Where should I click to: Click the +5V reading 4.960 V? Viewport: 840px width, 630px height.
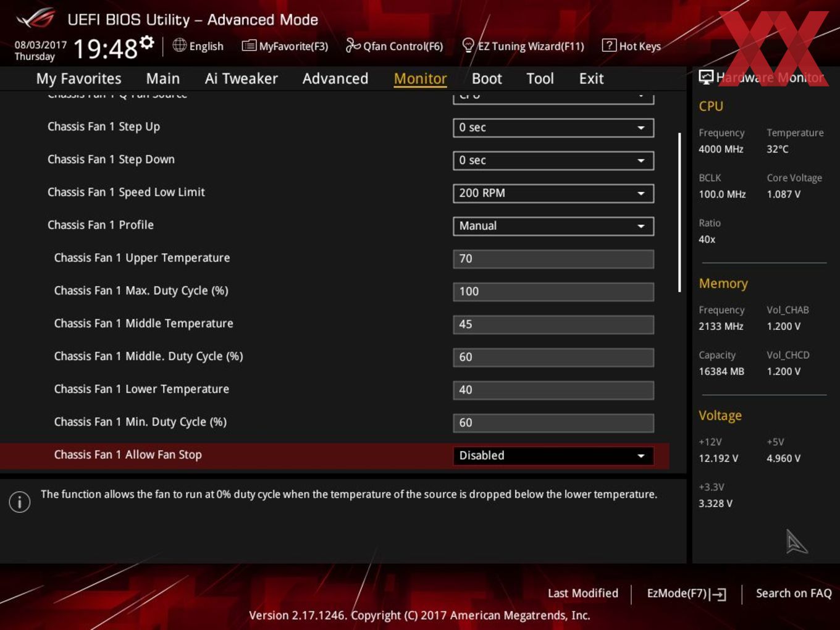click(784, 458)
